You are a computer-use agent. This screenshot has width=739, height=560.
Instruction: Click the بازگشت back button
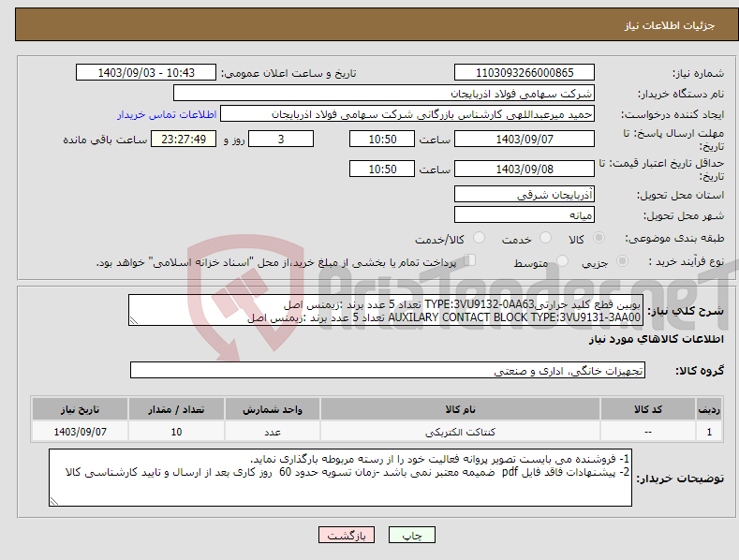click(347, 535)
